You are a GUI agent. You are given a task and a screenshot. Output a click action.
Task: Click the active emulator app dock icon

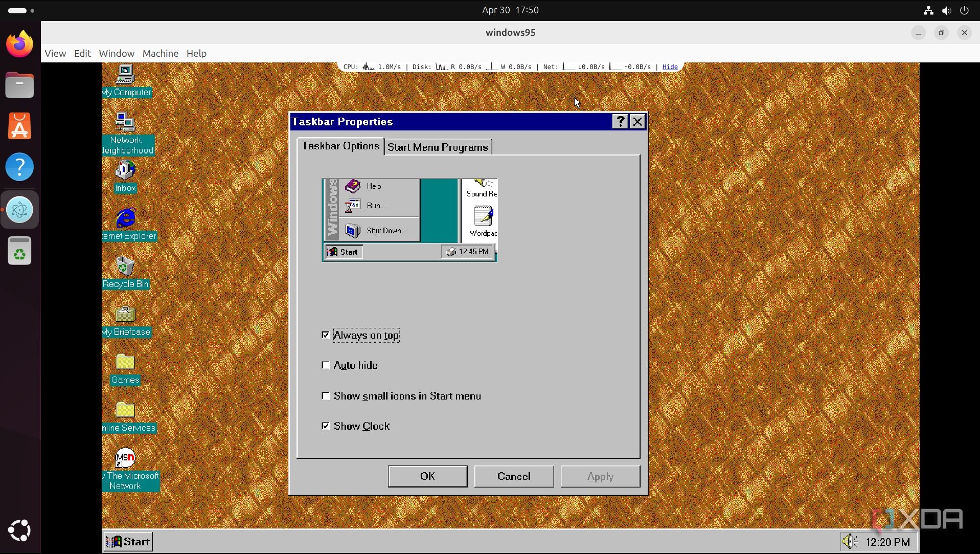19,210
